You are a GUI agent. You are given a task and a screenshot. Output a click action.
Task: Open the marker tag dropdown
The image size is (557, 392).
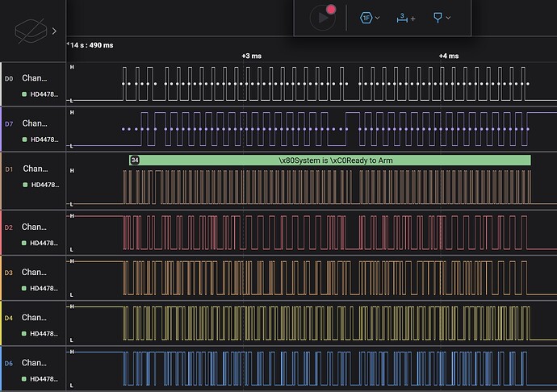coord(442,18)
